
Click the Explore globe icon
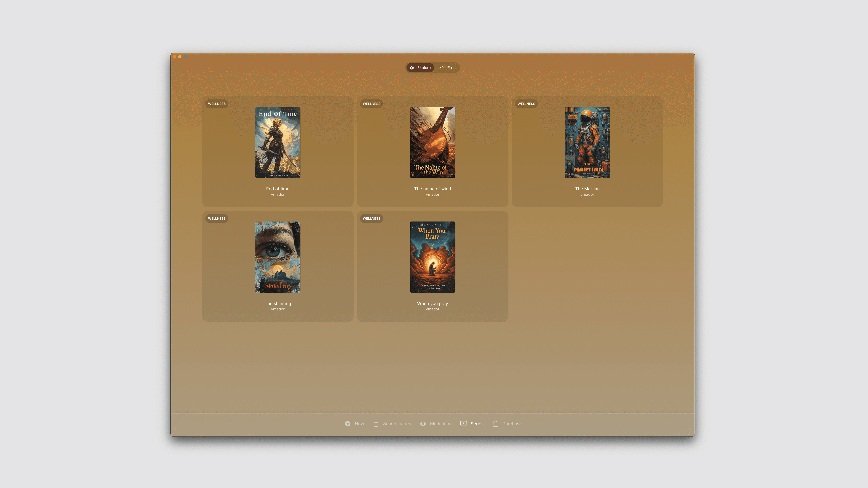(412, 68)
